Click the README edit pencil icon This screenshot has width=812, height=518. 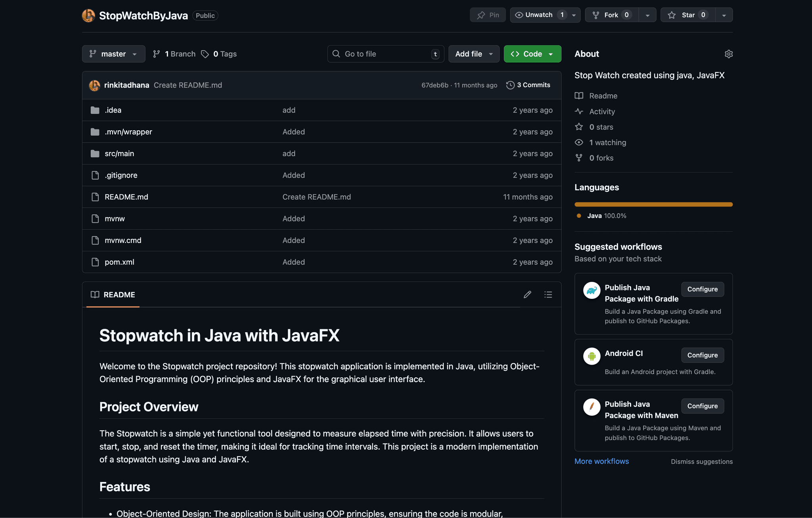click(x=527, y=294)
